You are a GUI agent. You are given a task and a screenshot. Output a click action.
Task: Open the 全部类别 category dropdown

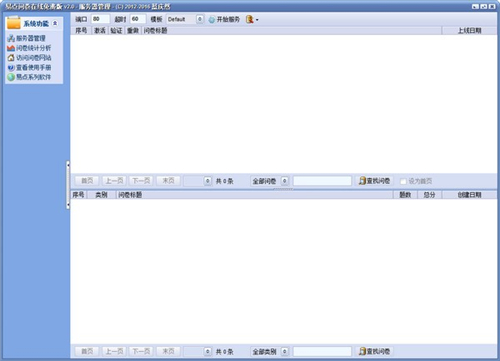[284, 351]
